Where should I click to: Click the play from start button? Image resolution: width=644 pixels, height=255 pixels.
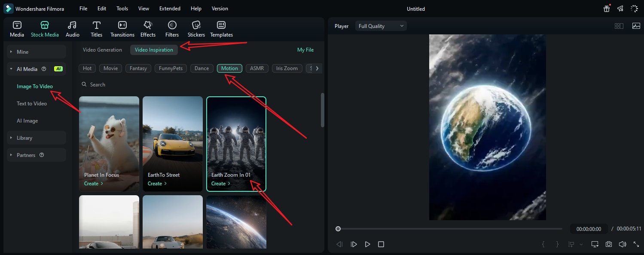pyautogui.click(x=354, y=244)
